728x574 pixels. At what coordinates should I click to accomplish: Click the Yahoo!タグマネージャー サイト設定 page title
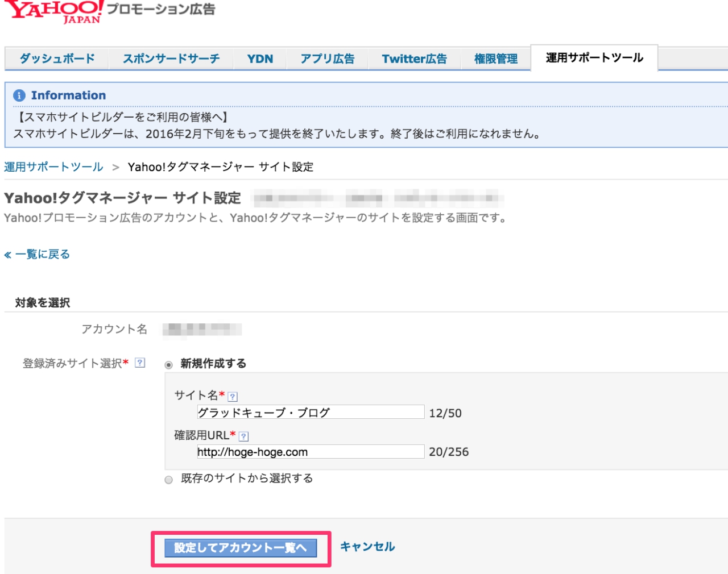tap(122, 198)
